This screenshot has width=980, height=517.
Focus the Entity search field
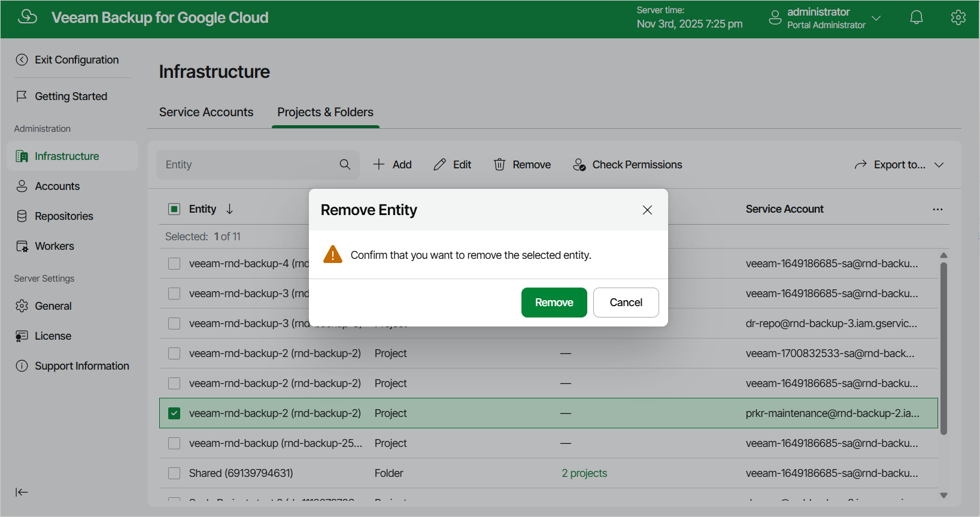(258, 164)
